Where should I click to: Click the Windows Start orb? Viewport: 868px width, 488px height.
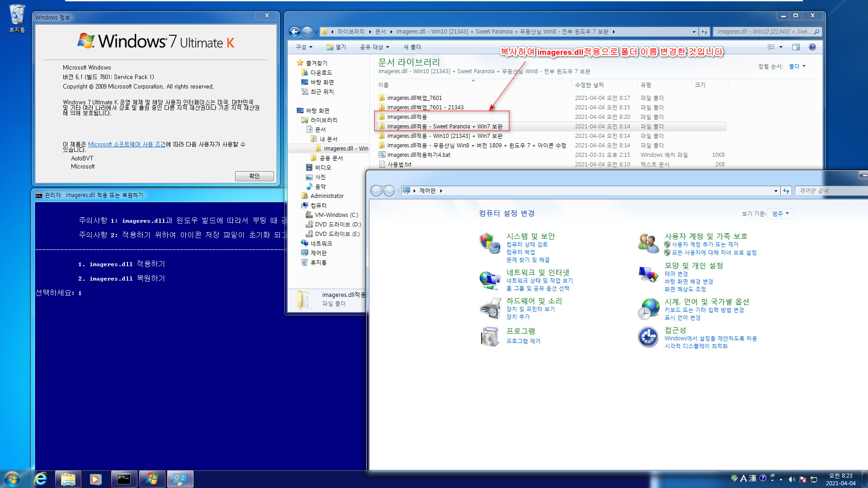12,479
